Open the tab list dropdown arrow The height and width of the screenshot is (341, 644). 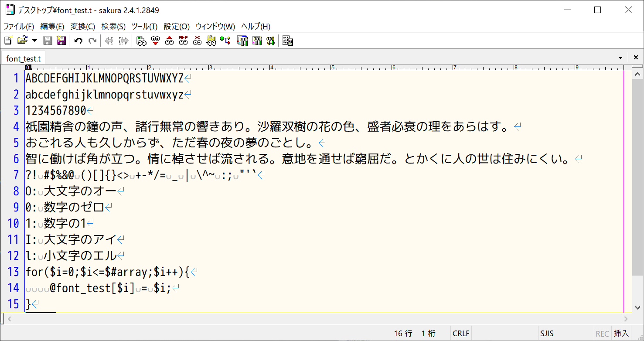[620, 58]
